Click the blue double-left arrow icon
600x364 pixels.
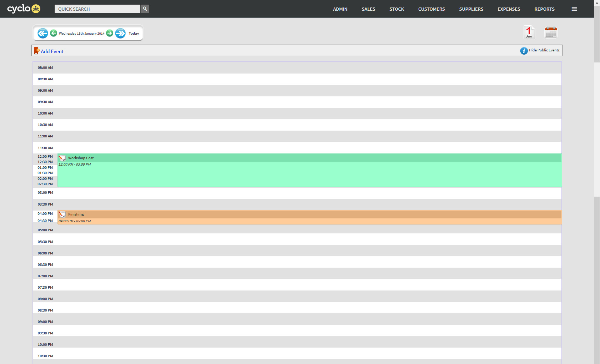tap(42, 33)
